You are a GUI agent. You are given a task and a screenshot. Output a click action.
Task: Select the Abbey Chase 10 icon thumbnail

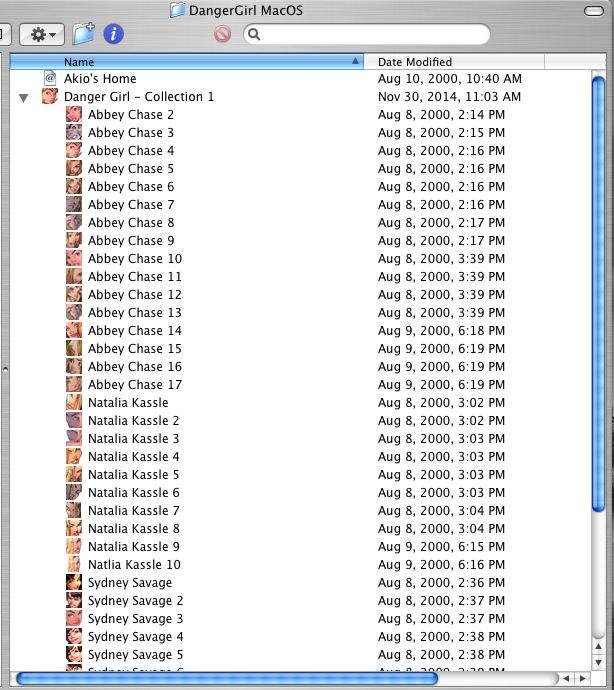[x=74, y=259]
